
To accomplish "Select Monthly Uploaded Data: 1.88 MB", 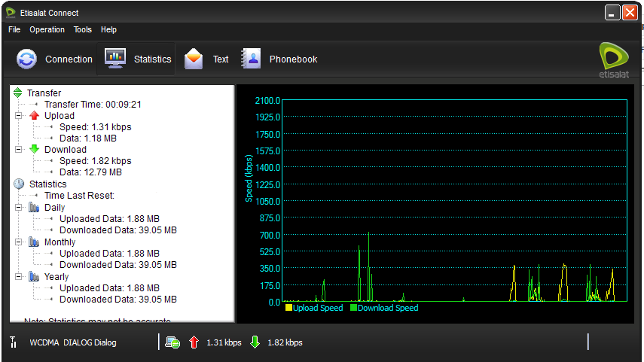I will (109, 253).
